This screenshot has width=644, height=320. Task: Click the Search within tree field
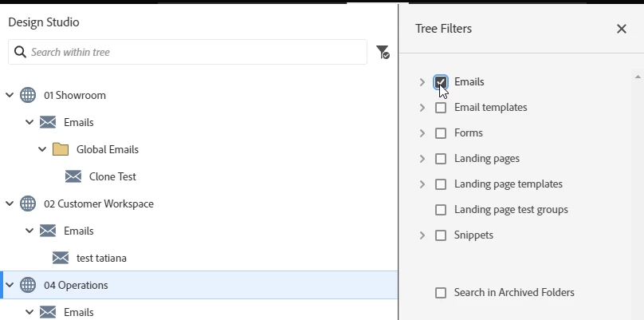click(187, 52)
